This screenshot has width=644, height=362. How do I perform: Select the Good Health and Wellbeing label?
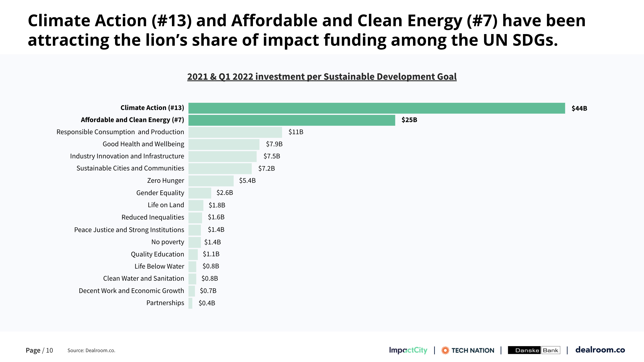coord(143,144)
